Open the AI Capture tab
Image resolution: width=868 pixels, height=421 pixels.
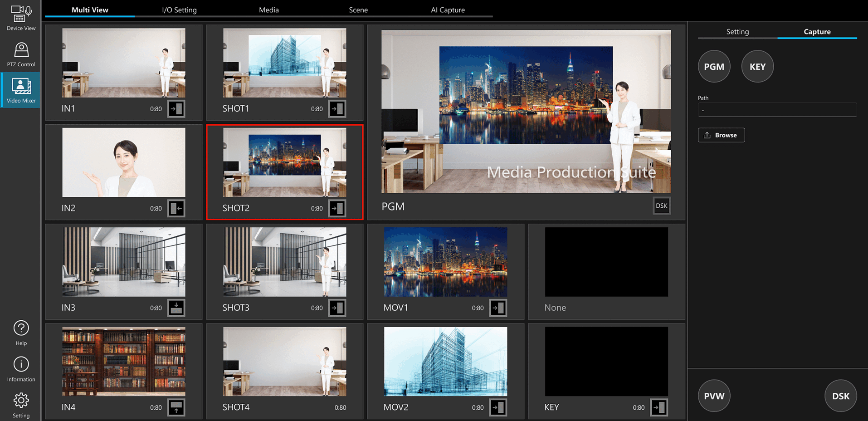(448, 10)
